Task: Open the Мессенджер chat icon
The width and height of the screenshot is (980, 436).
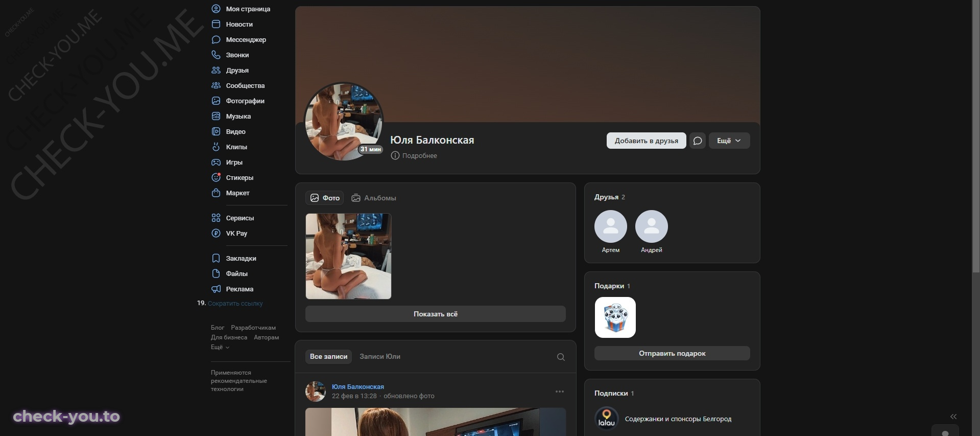Action: (x=216, y=39)
